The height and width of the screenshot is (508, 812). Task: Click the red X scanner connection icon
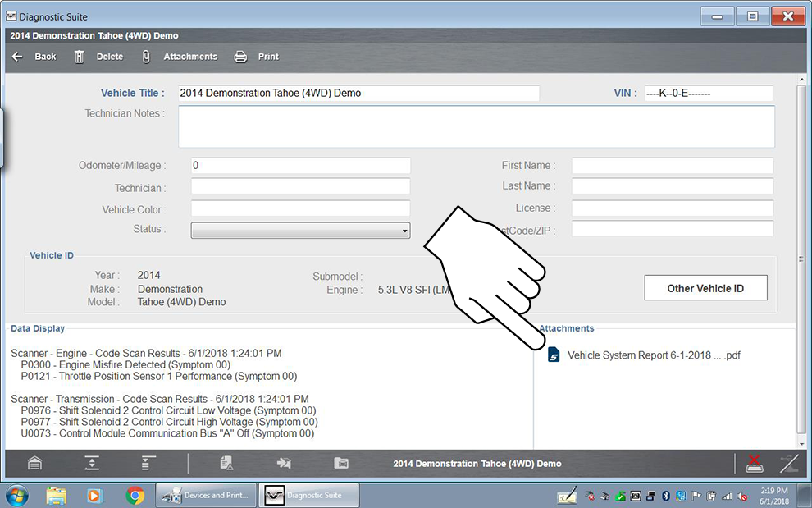point(754,464)
